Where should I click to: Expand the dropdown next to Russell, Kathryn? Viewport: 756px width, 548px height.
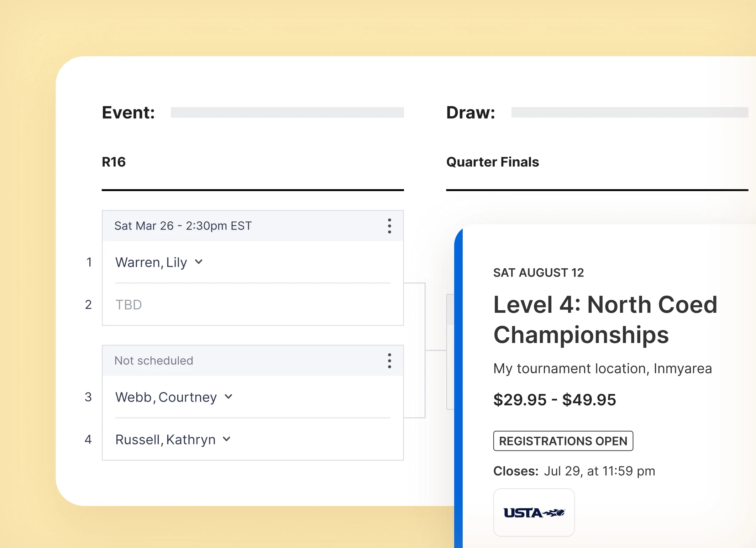[226, 439]
